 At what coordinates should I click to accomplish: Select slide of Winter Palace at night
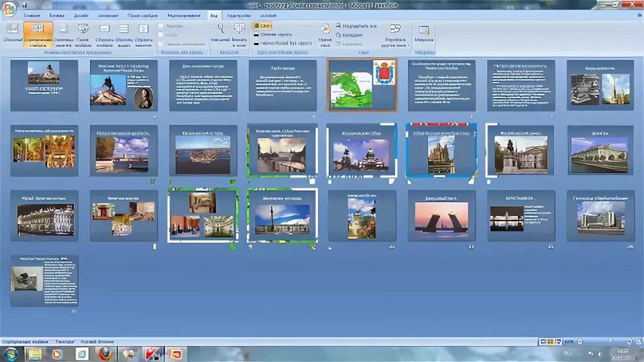point(44,216)
